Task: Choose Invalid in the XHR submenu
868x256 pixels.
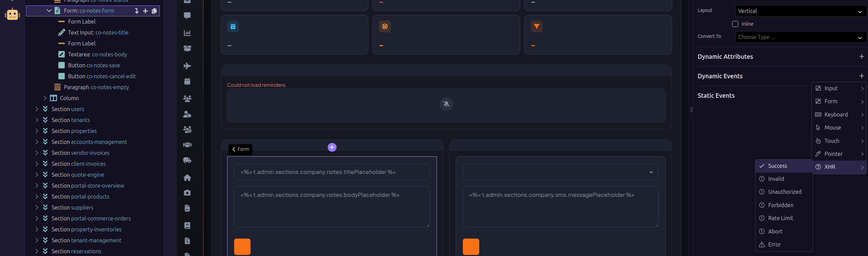Action: point(784,179)
